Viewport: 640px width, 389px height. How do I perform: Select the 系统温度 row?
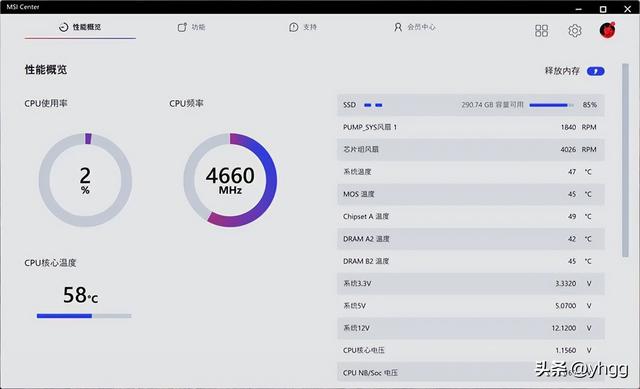471,172
